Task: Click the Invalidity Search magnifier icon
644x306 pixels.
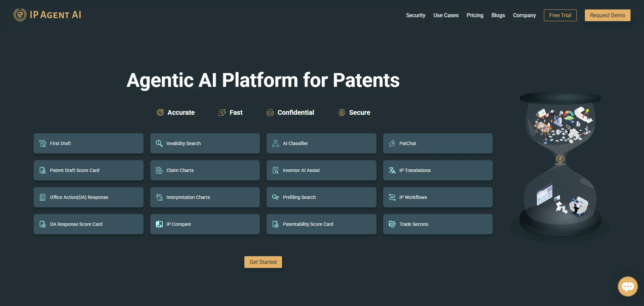Action: pos(159,143)
